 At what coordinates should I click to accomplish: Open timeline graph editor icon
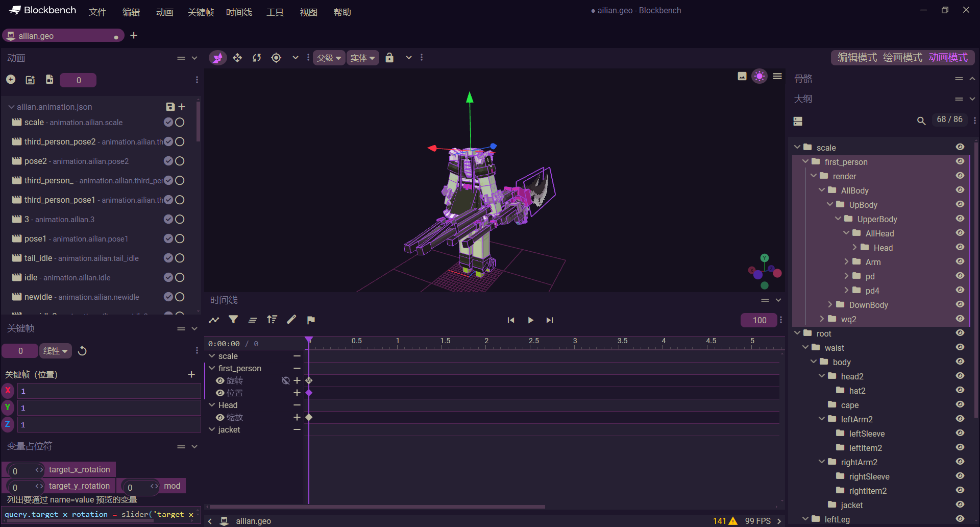[214, 320]
